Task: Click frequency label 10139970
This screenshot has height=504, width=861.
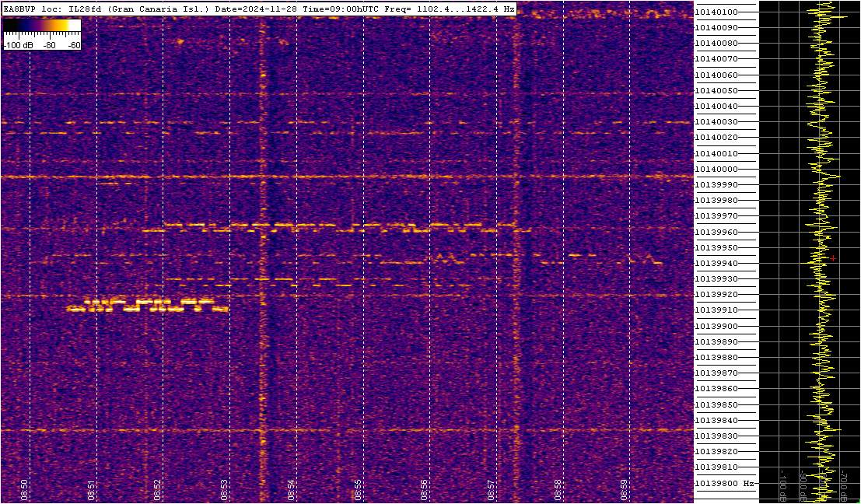Action: point(716,216)
